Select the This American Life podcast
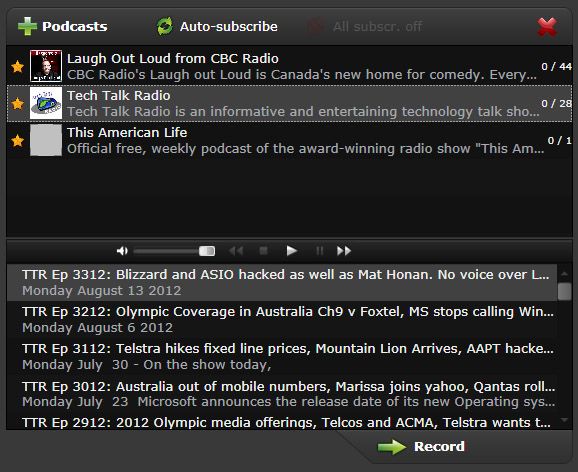This screenshot has height=472, width=578. pyautogui.click(x=289, y=140)
